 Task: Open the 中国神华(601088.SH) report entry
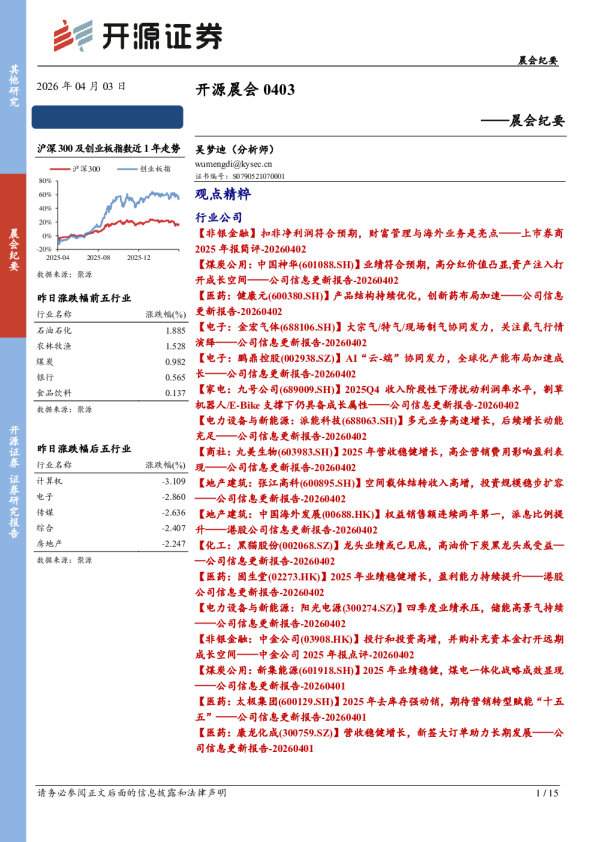379,272
